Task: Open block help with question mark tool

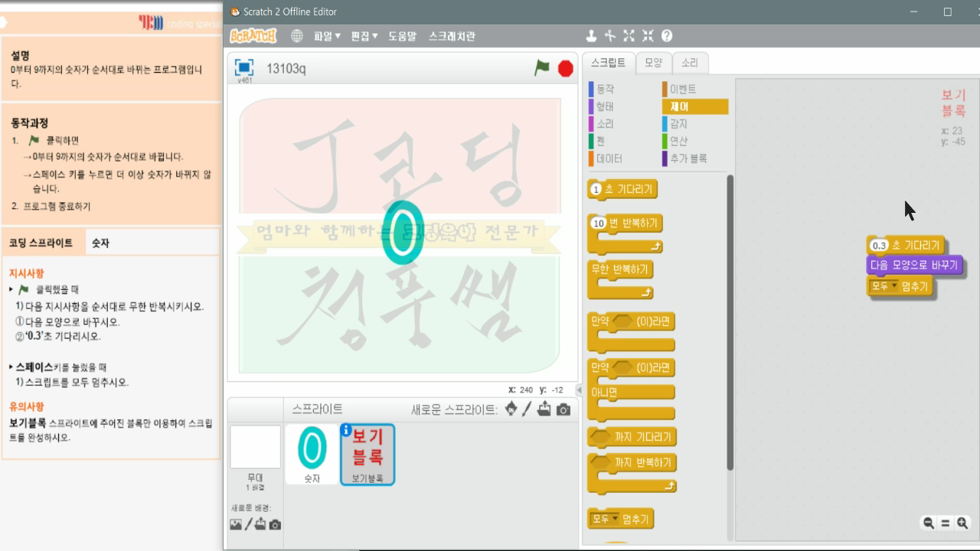Action: pyautogui.click(x=667, y=35)
